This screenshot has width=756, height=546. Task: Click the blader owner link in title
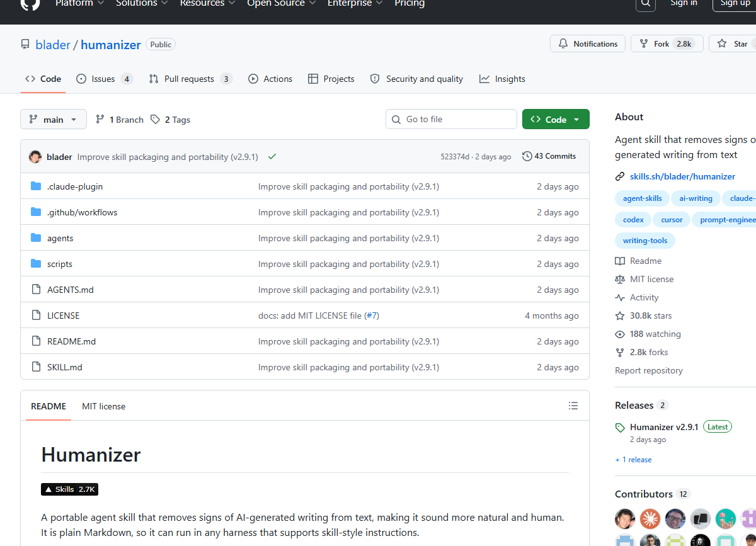53,45
